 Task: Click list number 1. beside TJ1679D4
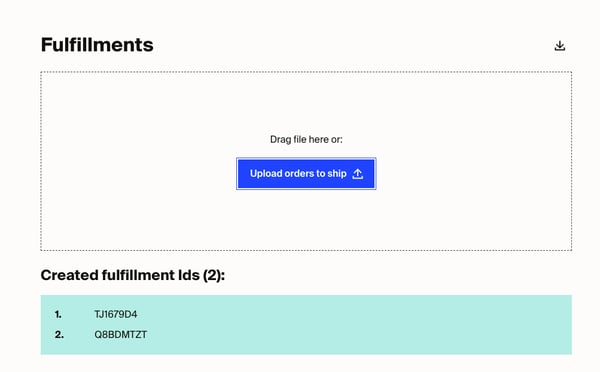[x=58, y=314]
